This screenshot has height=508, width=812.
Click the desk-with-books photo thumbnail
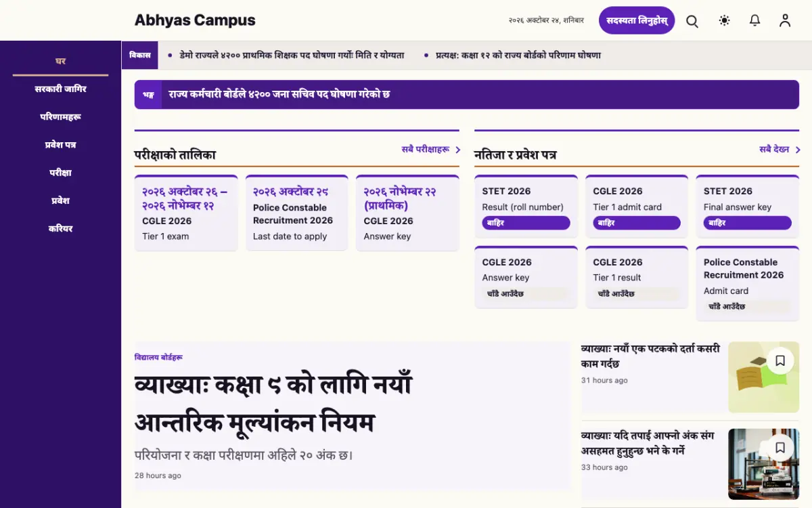pyautogui.click(x=763, y=464)
